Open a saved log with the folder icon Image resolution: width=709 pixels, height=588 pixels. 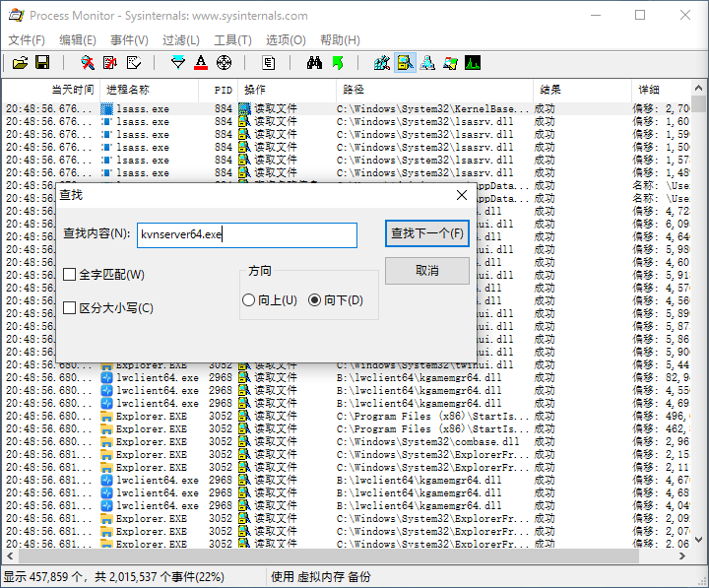20,63
